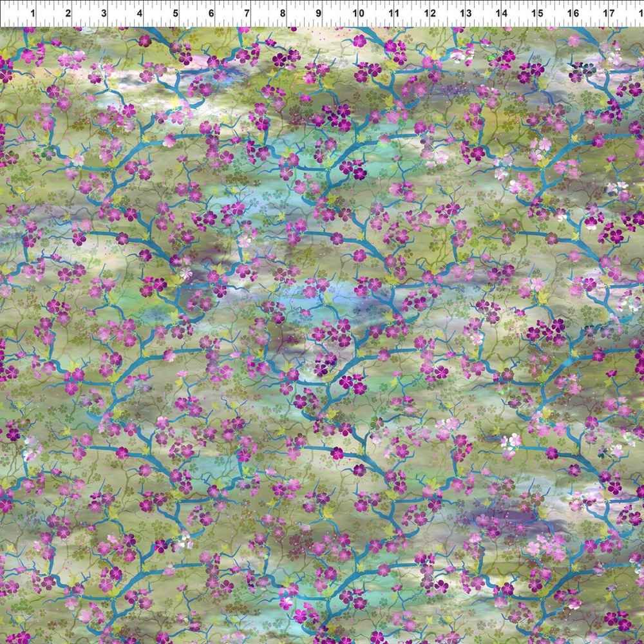The width and height of the screenshot is (644, 644).
Task: Click the number 7 on the ruler
Action: tap(247, 13)
